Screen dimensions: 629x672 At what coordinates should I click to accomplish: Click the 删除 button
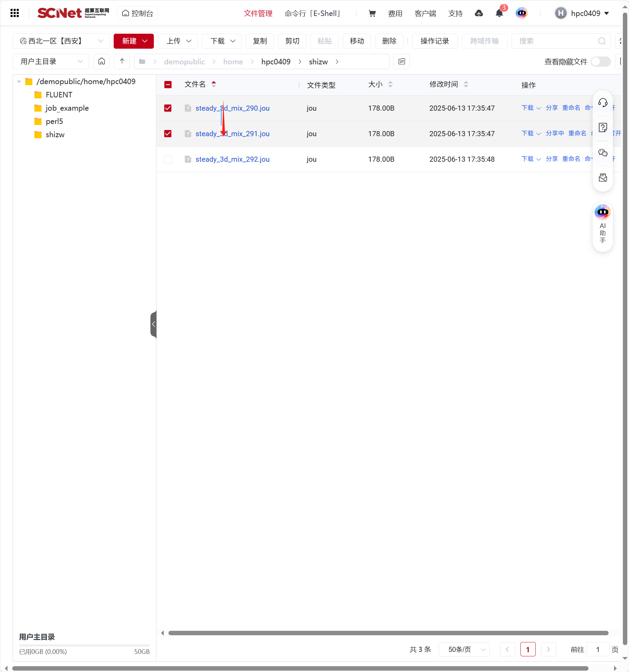tap(389, 41)
